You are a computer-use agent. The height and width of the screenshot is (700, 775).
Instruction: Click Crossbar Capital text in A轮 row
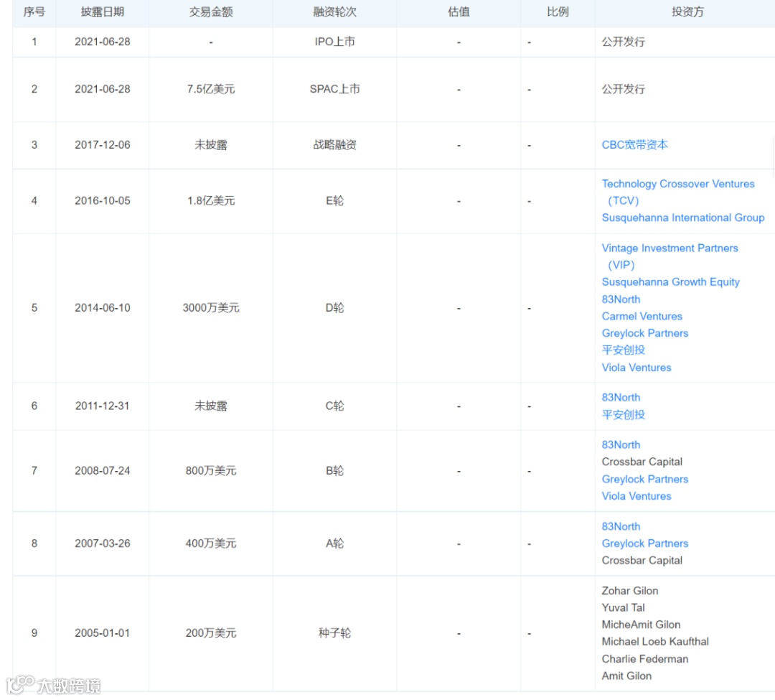click(x=642, y=561)
